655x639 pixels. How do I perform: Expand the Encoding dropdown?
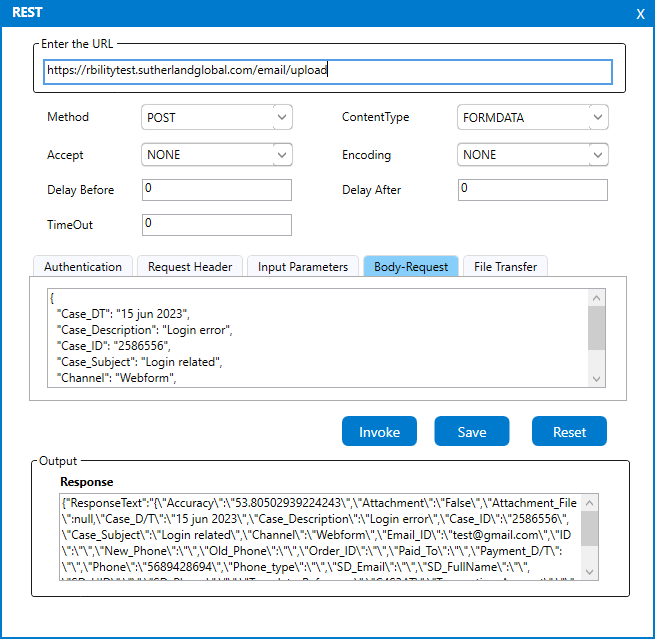[x=532, y=155]
